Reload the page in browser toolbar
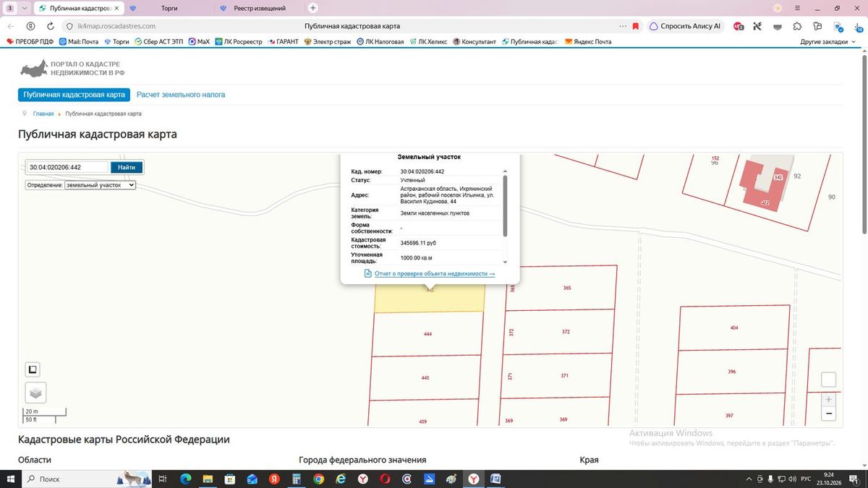 pyautogui.click(x=50, y=26)
